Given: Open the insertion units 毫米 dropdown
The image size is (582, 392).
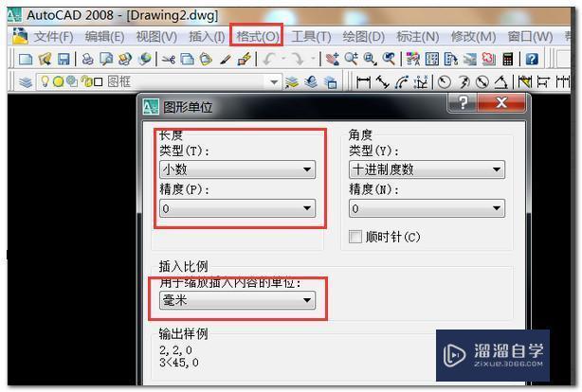Looking at the screenshot, I should tap(238, 300).
